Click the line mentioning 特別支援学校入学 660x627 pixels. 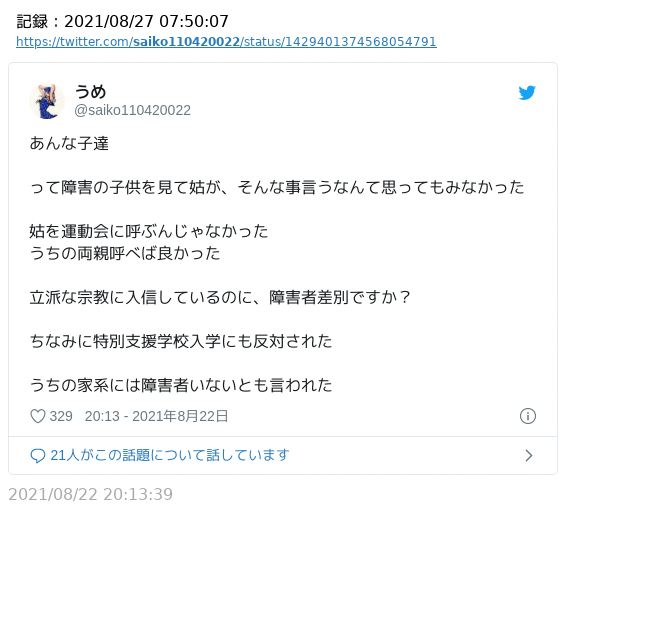coord(181,341)
